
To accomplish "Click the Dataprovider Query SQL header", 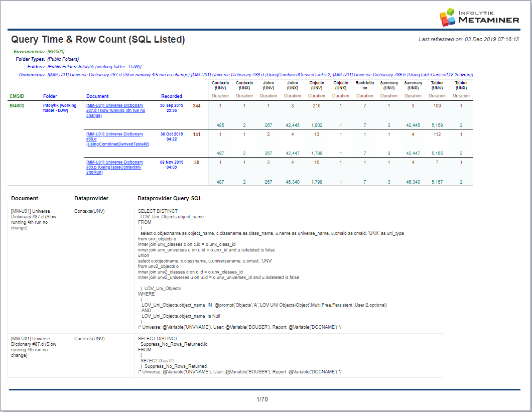I will tap(170, 199).
